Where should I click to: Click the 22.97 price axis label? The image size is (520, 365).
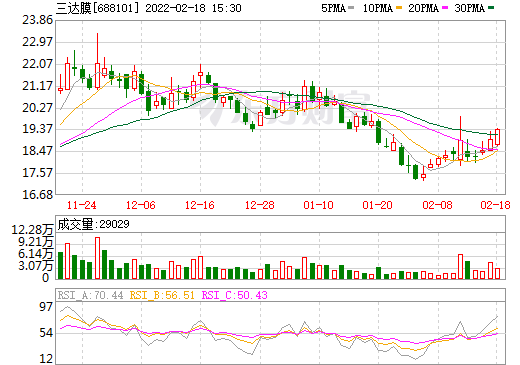click(37, 42)
